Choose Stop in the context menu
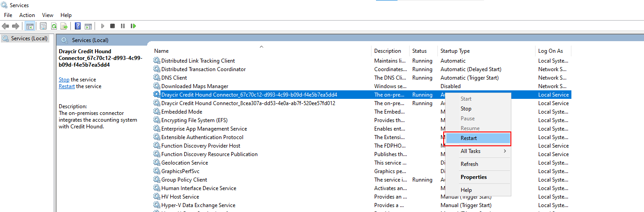Screen dimensions: 644x212 point(478,109)
